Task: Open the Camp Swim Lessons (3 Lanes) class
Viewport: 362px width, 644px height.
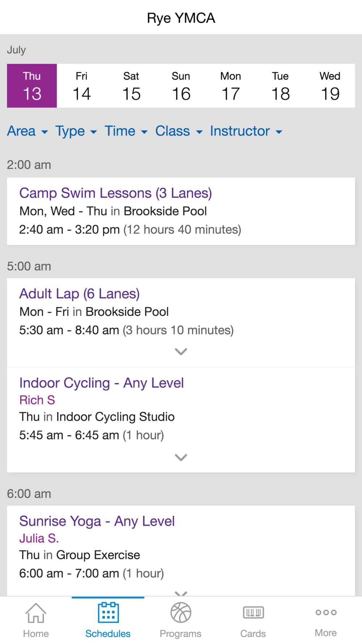Action: [115, 193]
